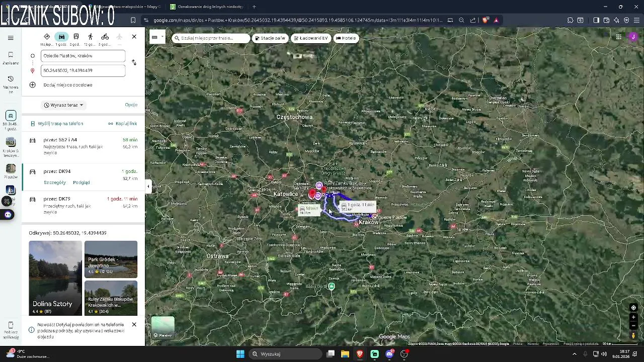
Task: Open File Explorer from taskbar
Action: tap(345, 354)
